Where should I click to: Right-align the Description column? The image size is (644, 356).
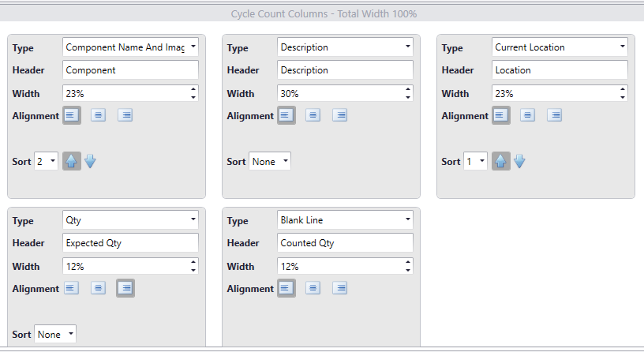pos(340,115)
